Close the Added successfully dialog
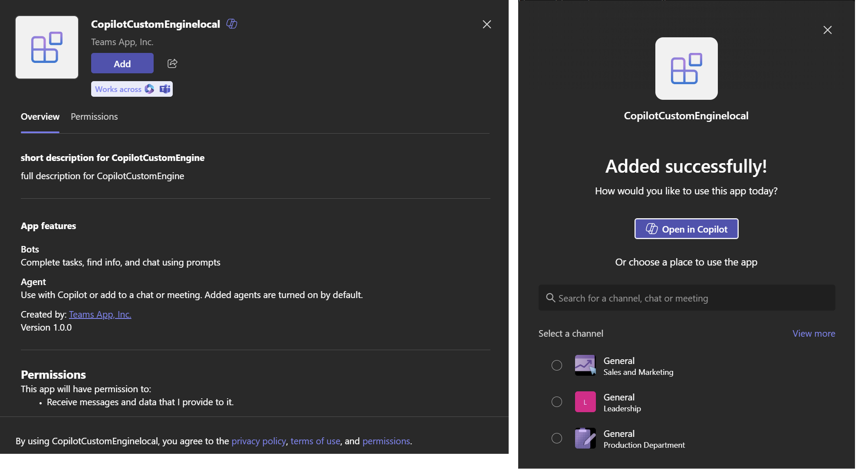The height and width of the screenshot is (469, 868). 828,30
